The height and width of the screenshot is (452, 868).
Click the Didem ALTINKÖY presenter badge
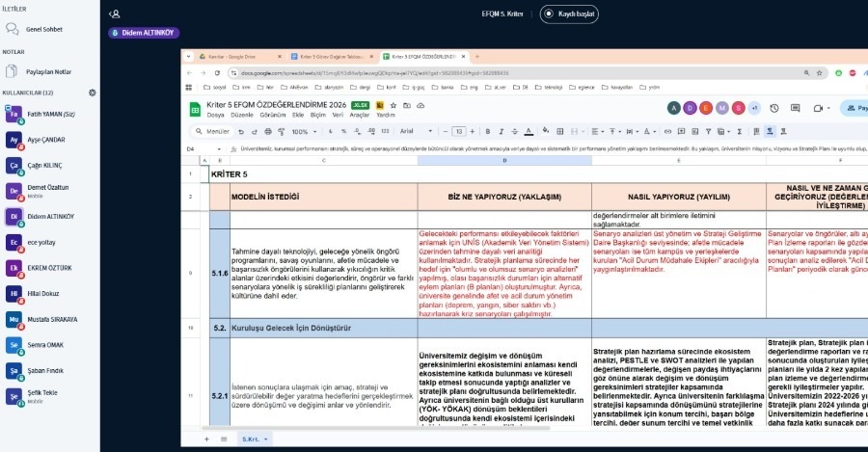[145, 33]
